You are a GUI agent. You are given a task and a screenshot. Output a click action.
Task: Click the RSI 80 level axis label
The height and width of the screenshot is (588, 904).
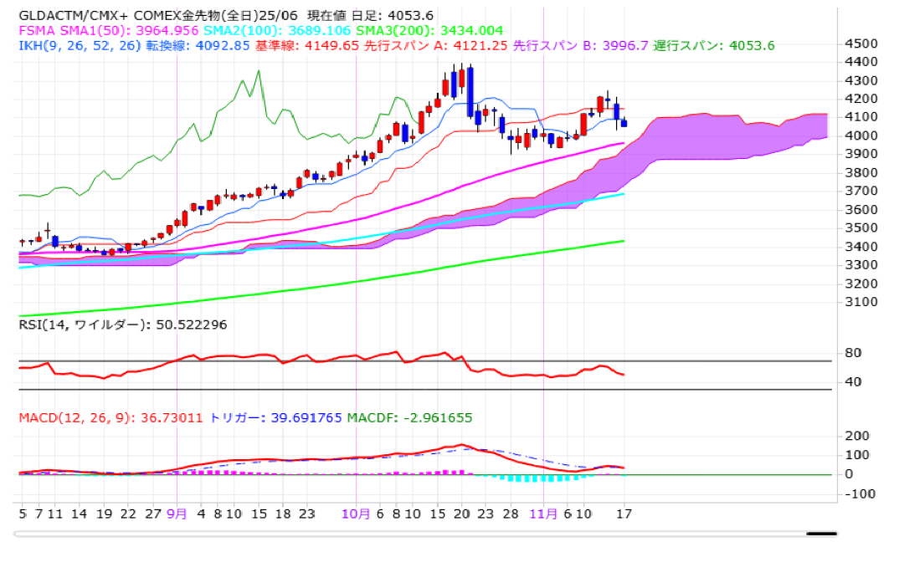point(852,353)
